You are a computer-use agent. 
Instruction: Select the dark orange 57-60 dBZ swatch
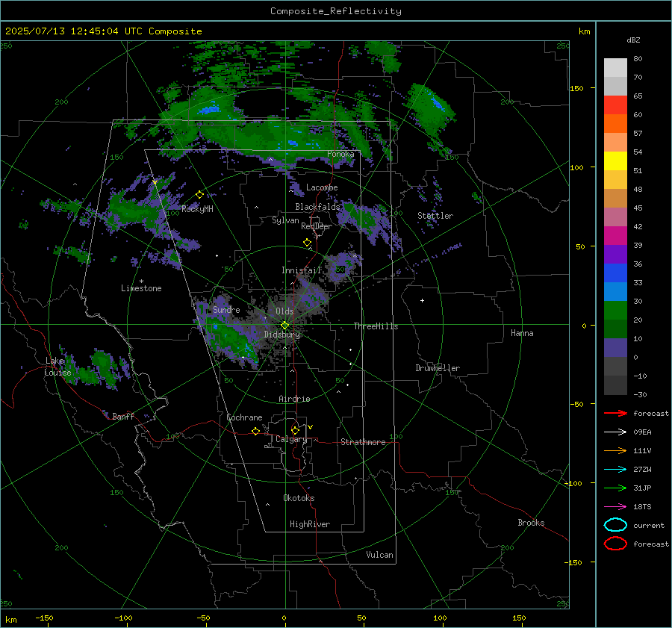615,123
